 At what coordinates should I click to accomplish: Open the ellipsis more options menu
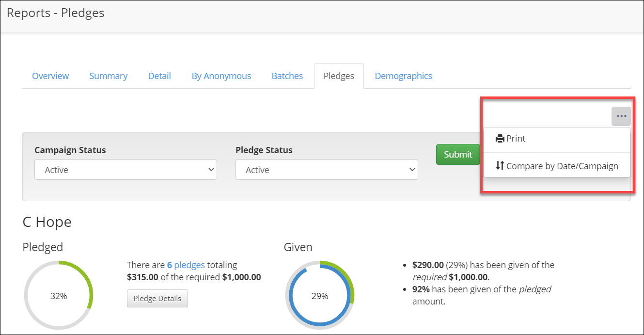[621, 116]
